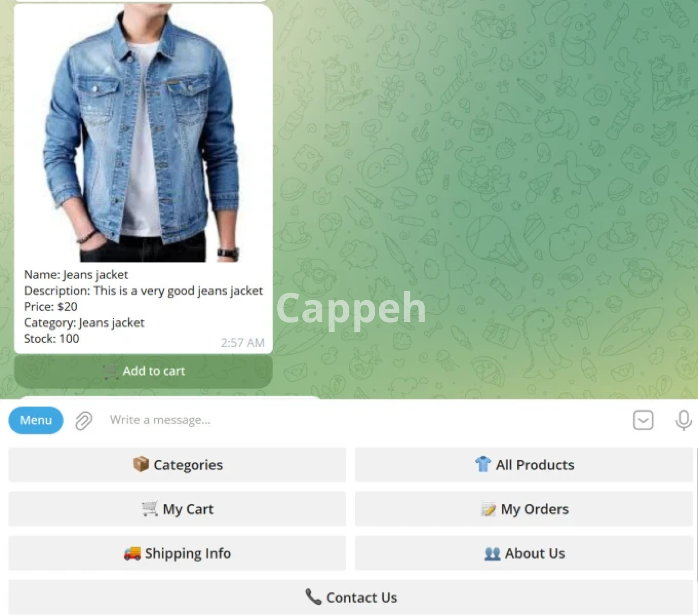698x616 pixels.
Task: Select Contact Us at the bottom
Action: 351,597
